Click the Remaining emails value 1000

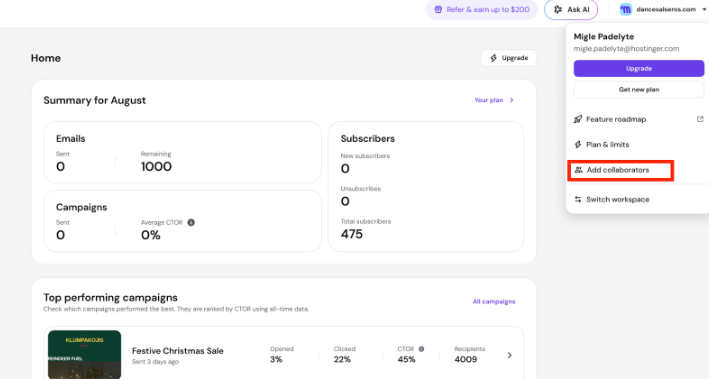coord(156,166)
